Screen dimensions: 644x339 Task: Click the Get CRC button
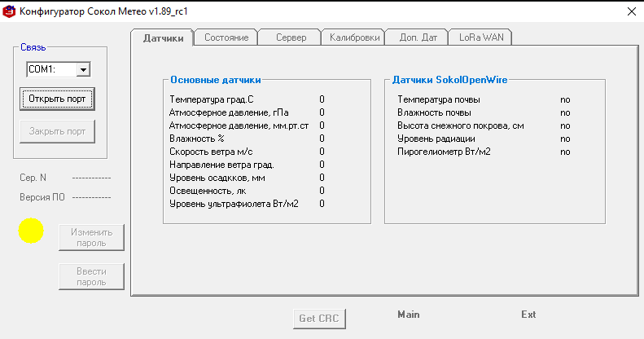pyautogui.click(x=319, y=319)
